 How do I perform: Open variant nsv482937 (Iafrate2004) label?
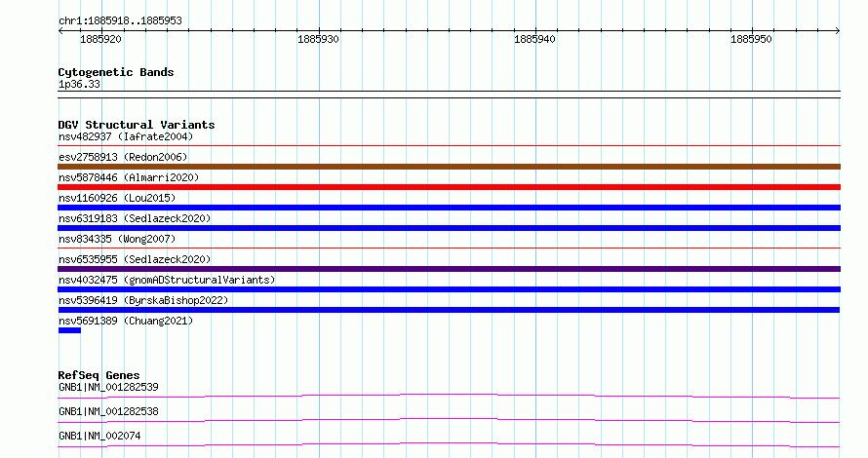126,136
